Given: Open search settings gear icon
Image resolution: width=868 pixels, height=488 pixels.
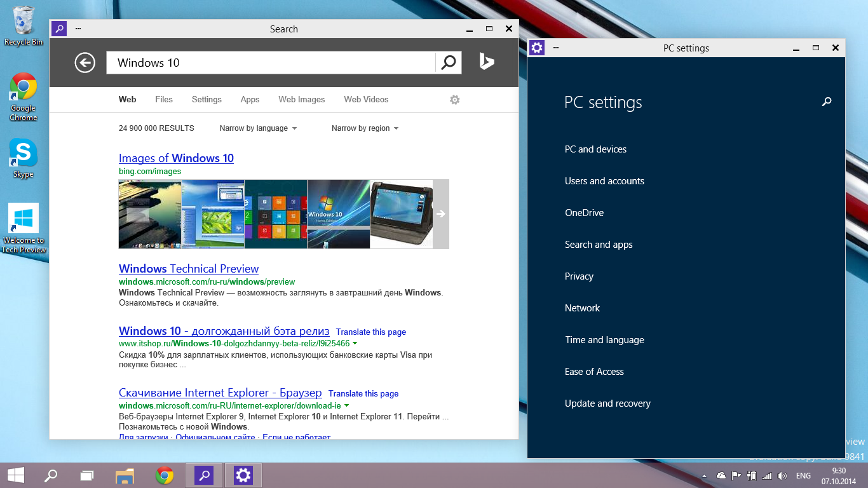Looking at the screenshot, I should tap(454, 100).
